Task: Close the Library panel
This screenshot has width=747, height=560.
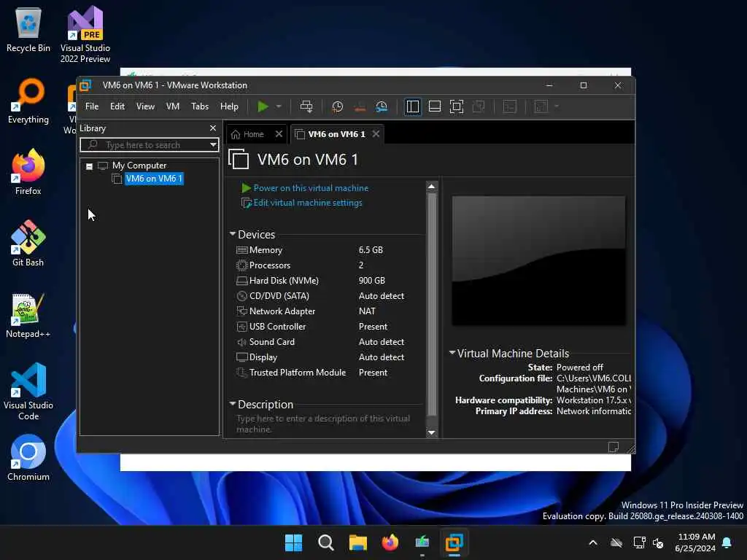Action: [x=213, y=128]
